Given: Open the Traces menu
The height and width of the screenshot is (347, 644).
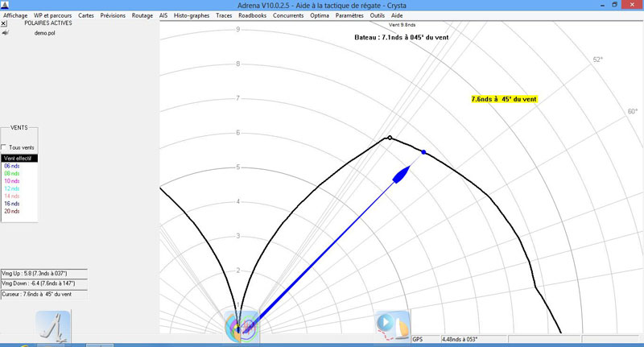Looking at the screenshot, I should pos(224,15).
